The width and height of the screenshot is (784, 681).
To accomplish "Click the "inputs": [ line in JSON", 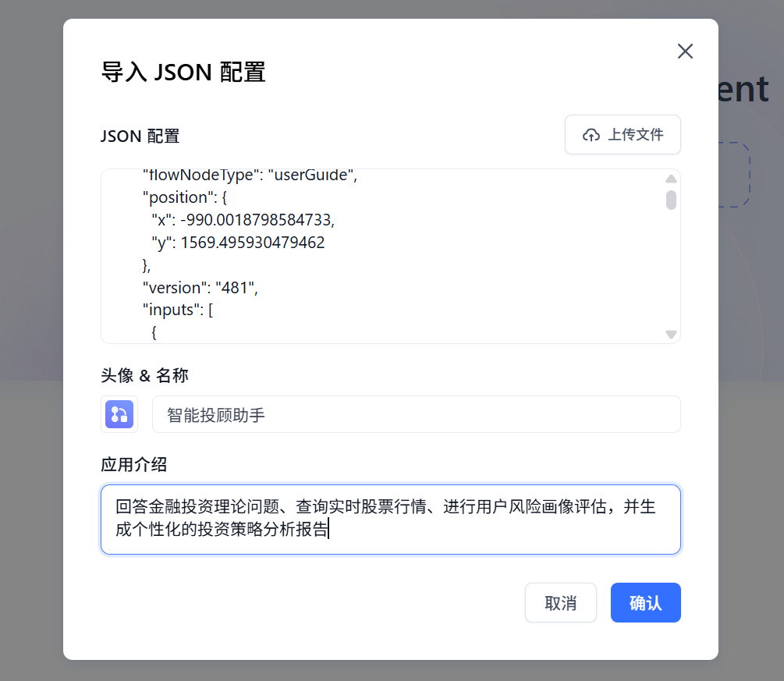I will (178, 310).
